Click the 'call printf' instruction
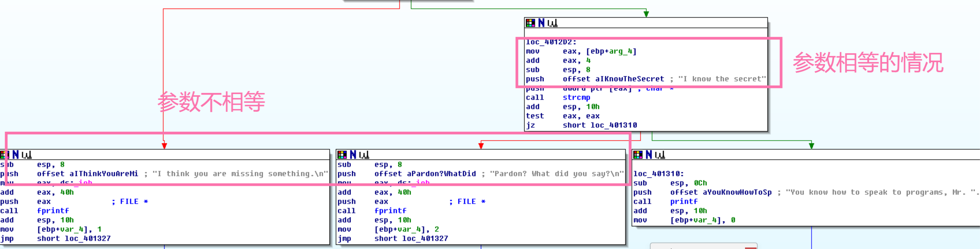This screenshot has height=249, width=980. click(x=666, y=202)
